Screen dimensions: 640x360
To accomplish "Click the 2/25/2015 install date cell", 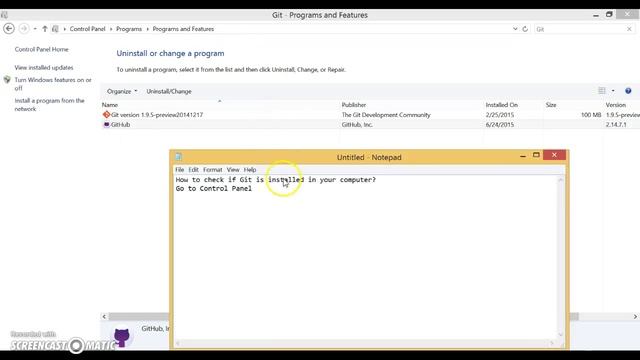I will [500, 115].
